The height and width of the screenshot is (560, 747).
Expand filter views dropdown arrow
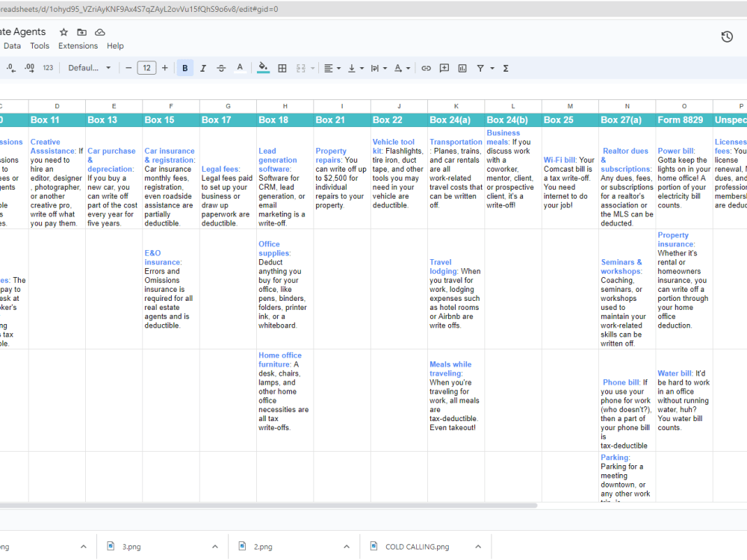492,68
